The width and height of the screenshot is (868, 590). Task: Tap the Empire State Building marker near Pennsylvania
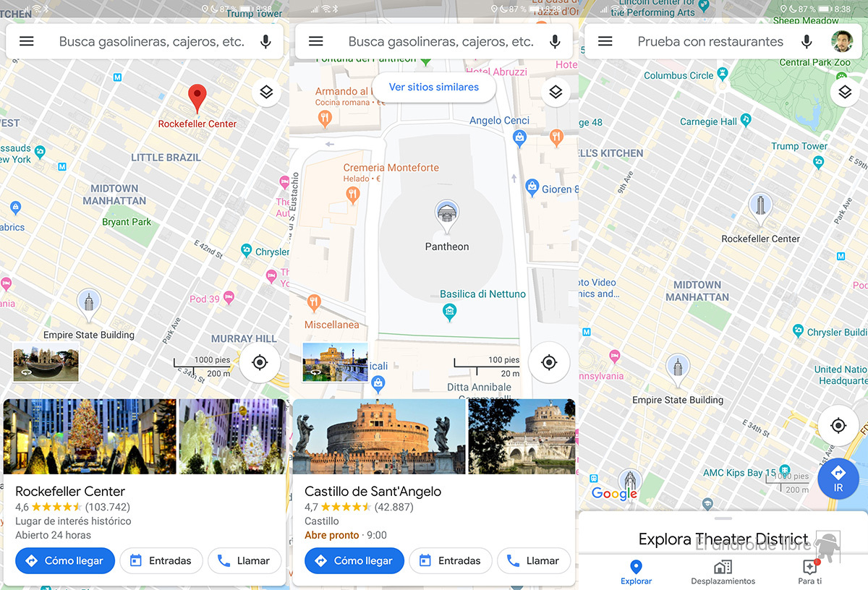(677, 372)
